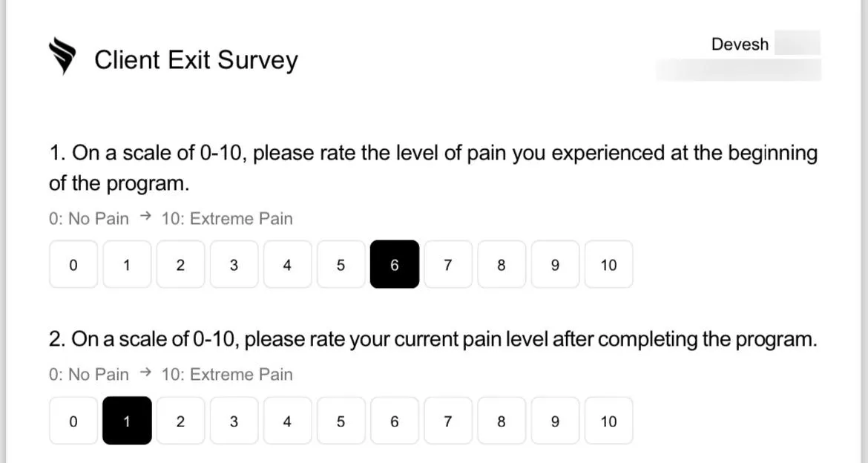Select 7 for current pain level

(448, 421)
